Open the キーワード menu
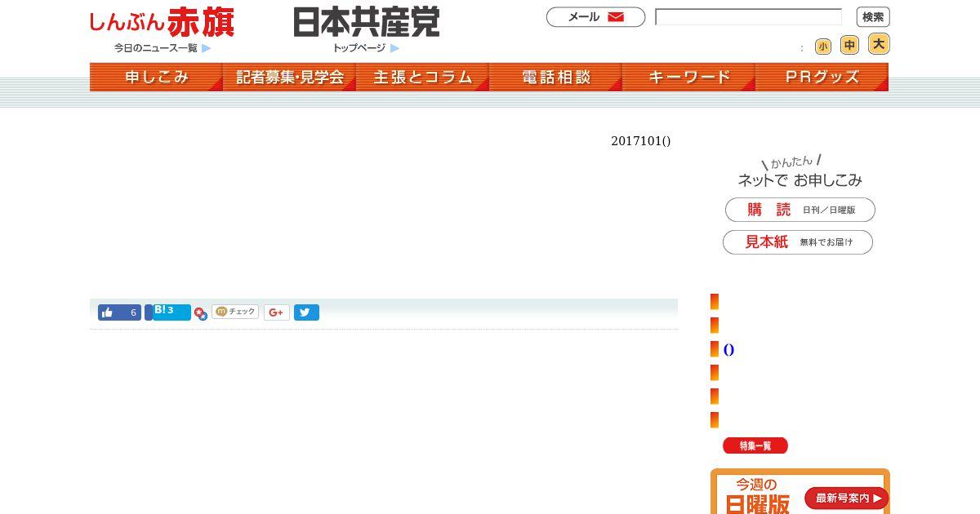Screen dimensions: 980x514 tap(688, 77)
